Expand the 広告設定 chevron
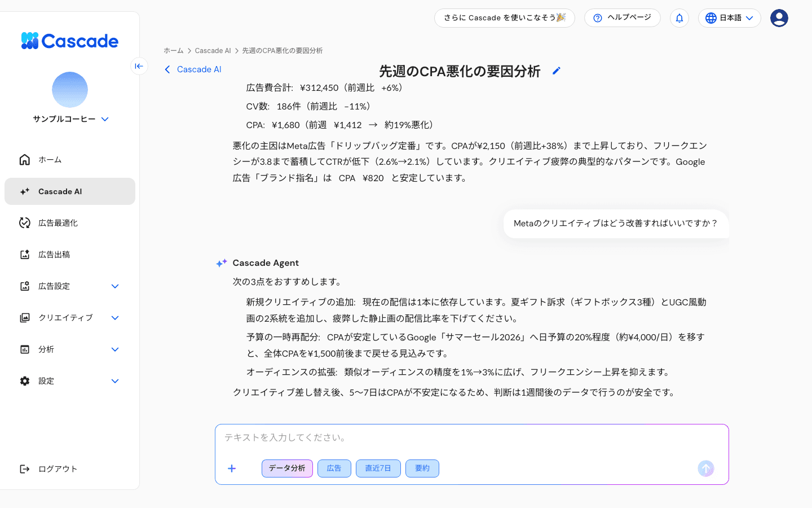The height and width of the screenshot is (508, 812). 115,286
